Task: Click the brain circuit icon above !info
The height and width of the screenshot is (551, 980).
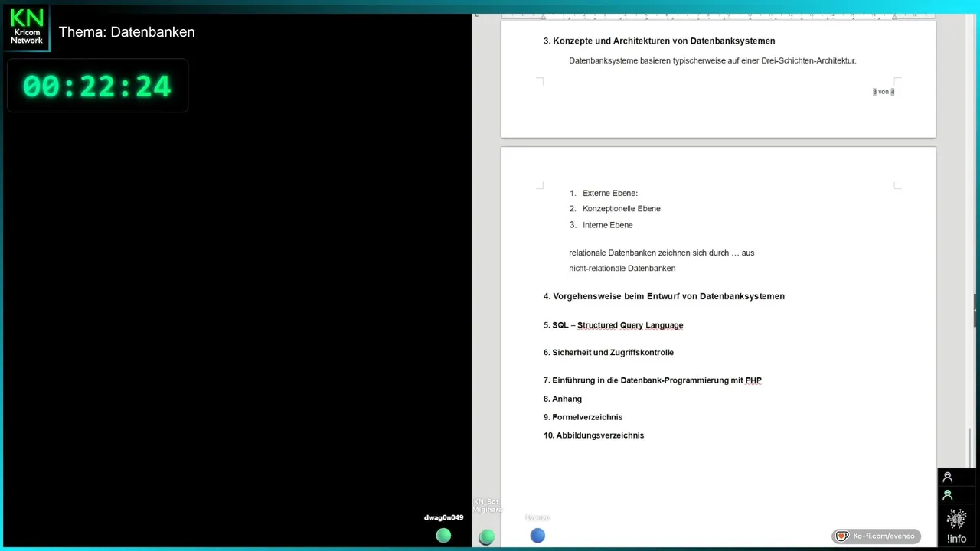Action: 956,520
